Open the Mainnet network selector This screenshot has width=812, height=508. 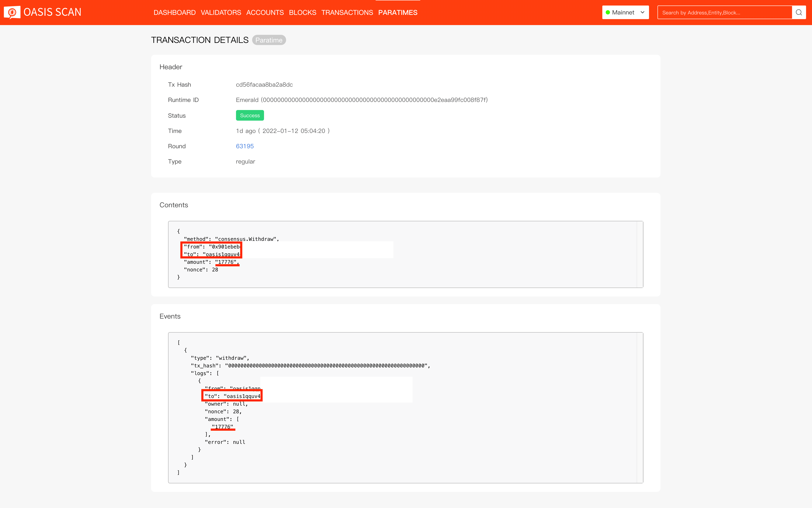(x=623, y=12)
